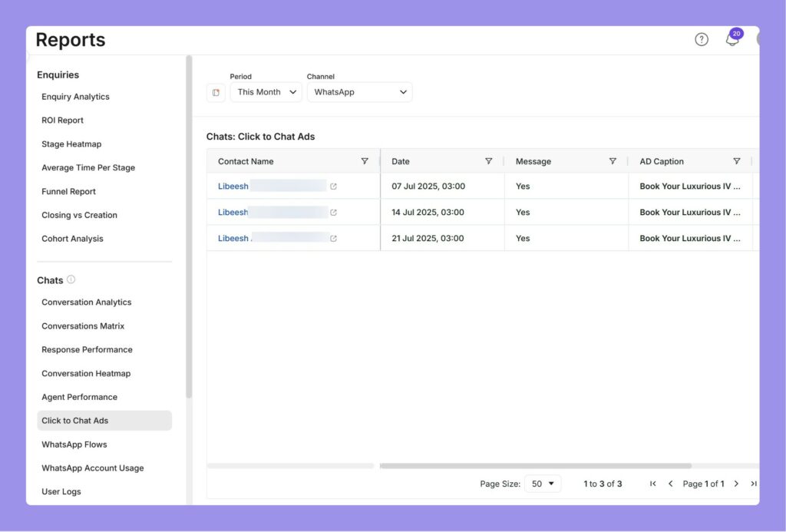The width and height of the screenshot is (786, 532).
Task: Change the Channel dropdown from WhatsApp
Action: pyautogui.click(x=359, y=91)
